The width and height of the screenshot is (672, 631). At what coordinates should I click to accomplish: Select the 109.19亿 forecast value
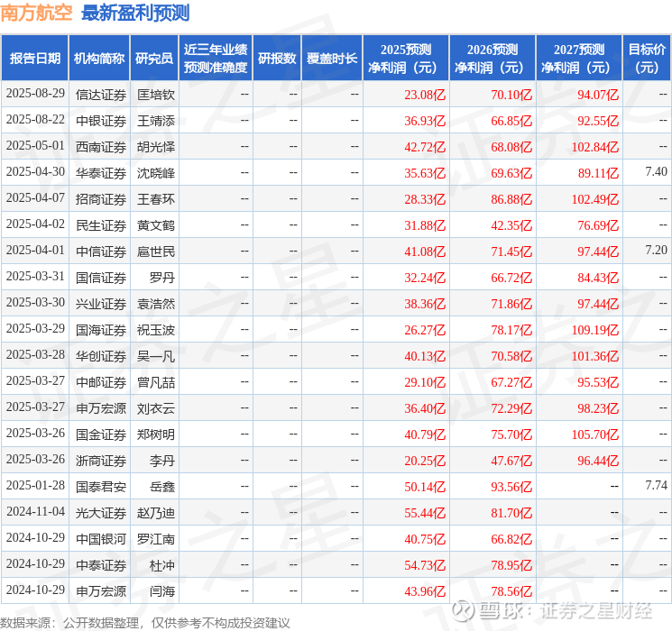pyautogui.click(x=594, y=329)
